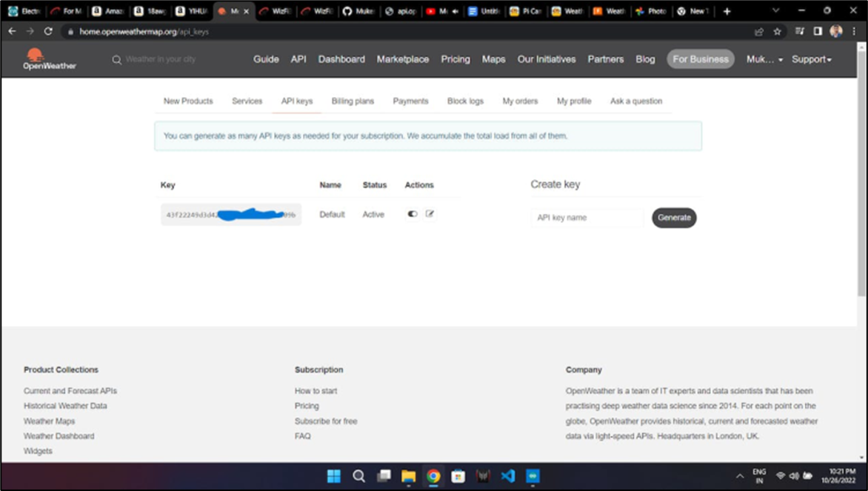
Task: Open Marketplace in top navigation
Action: [403, 59]
